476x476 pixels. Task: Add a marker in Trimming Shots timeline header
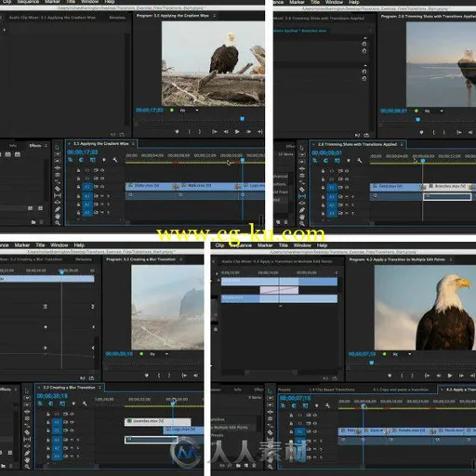pos(349,161)
